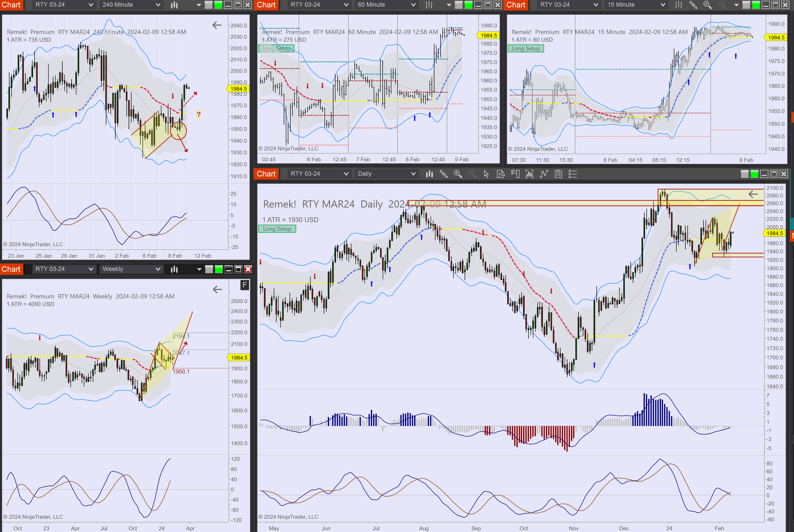
Task: Click Chart tab of 15 Minute window
Action: click(x=516, y=5)
